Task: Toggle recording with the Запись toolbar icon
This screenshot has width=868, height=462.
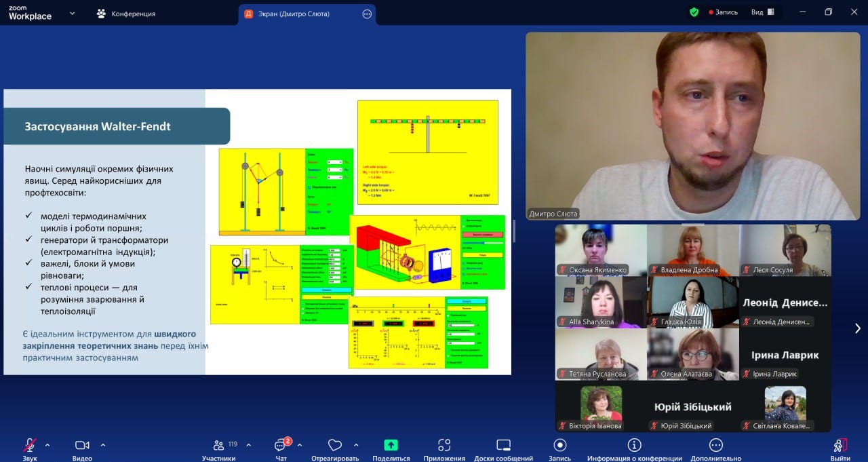Action: (x=559, y=446)
